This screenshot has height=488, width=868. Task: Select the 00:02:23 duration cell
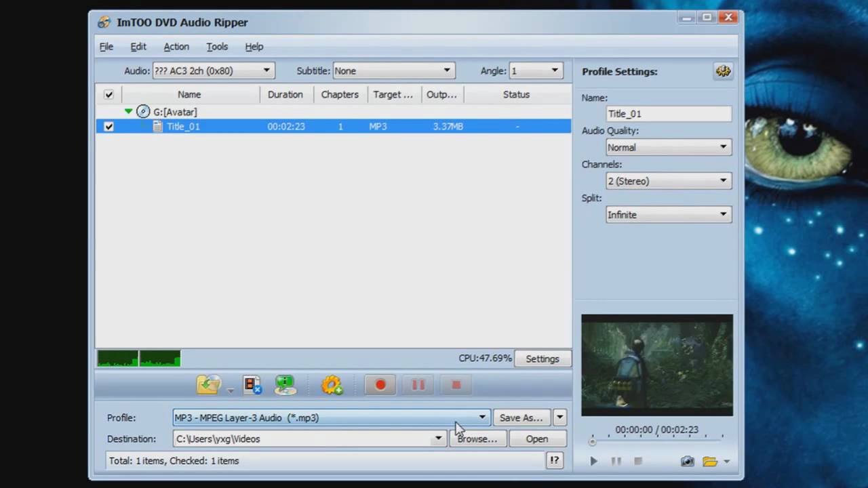point(286,126)
